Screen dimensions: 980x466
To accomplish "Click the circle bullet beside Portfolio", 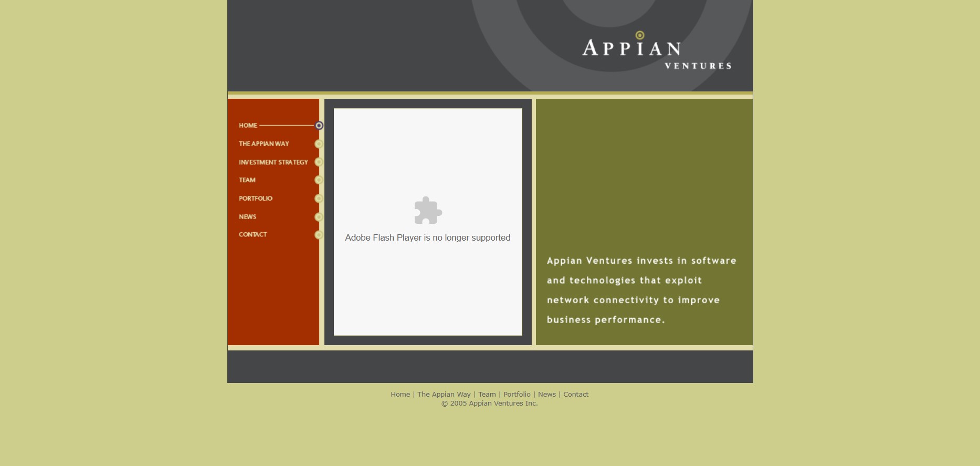I will pos(319,199).
